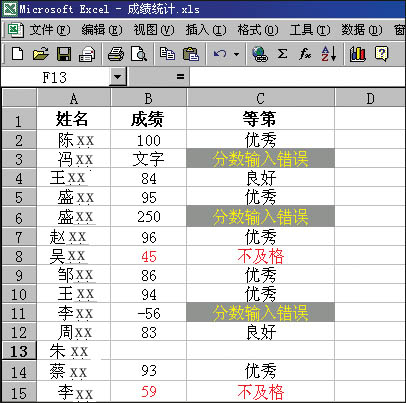406x403 pixels.
Task: Click the Insert Hyperlink globe icon
Action: tap(260, 54)
